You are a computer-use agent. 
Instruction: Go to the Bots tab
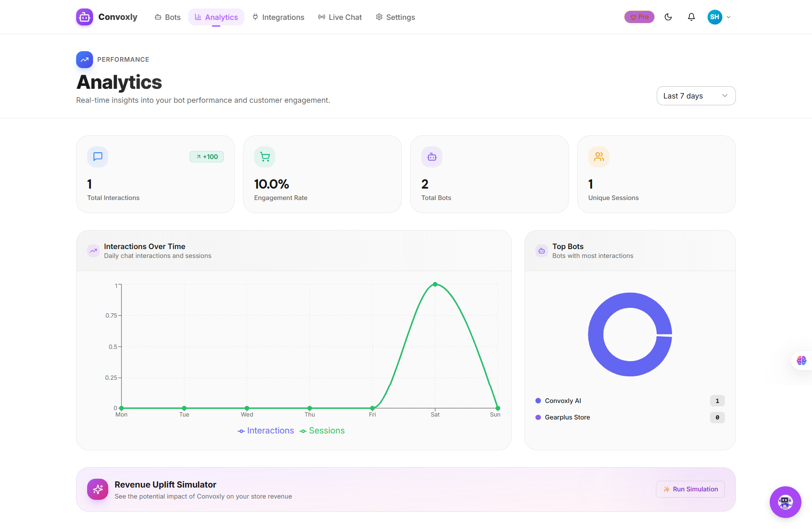(168, 17)
